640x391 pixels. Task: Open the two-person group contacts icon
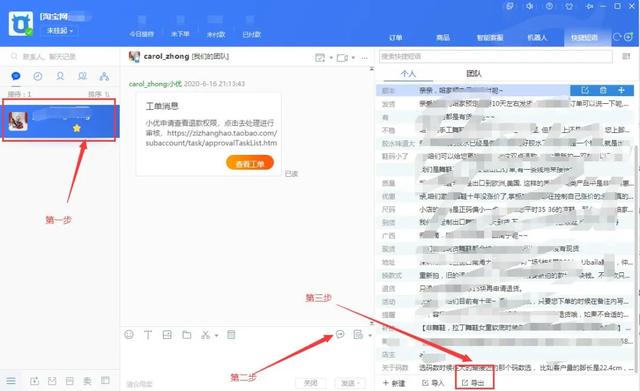pyautogui.click(x=82, y=76)
